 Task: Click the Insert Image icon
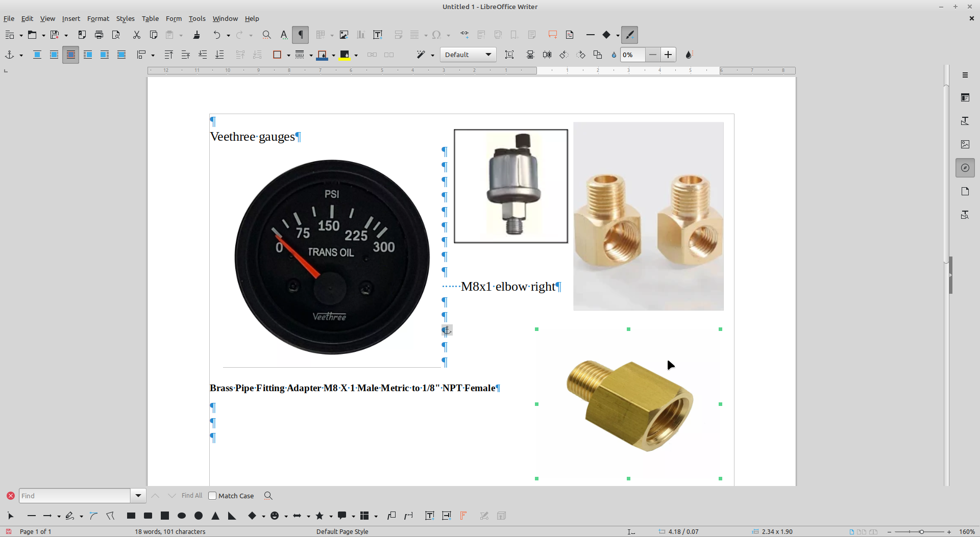coord(344,35)
